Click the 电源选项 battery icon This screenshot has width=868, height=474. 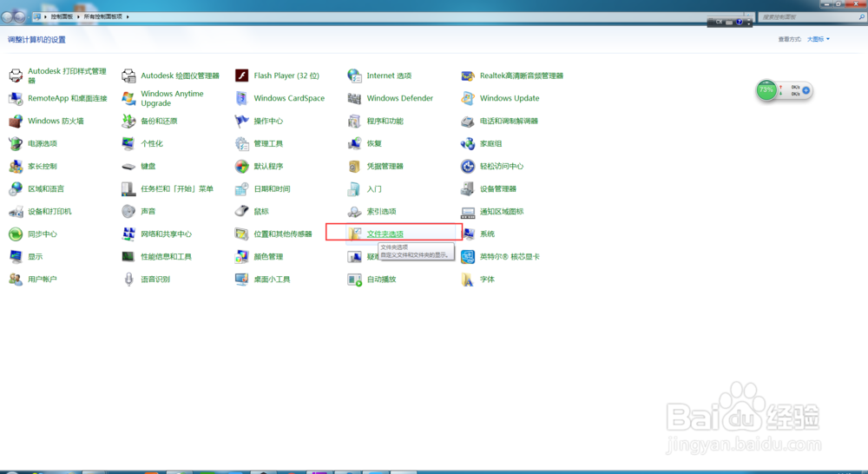(16, 143)
